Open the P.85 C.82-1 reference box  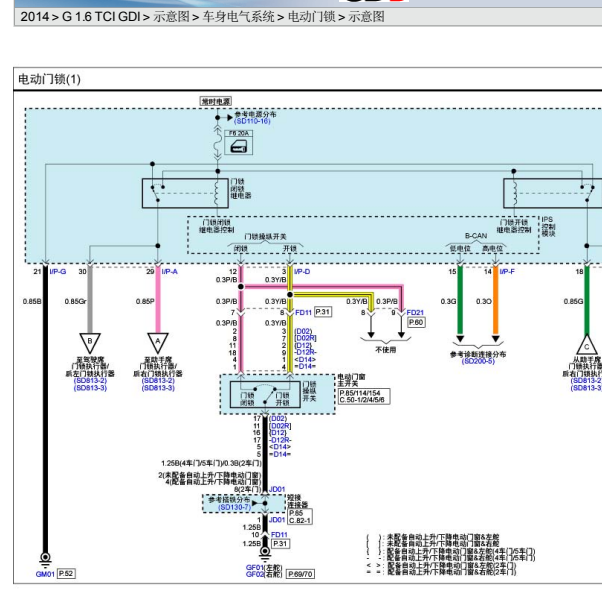pos(300,517)
